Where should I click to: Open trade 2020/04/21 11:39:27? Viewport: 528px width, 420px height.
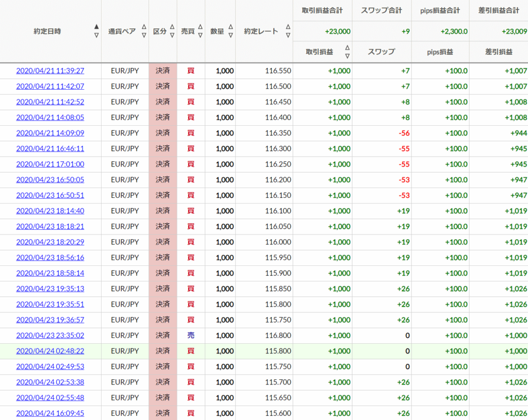coord(50,71)
